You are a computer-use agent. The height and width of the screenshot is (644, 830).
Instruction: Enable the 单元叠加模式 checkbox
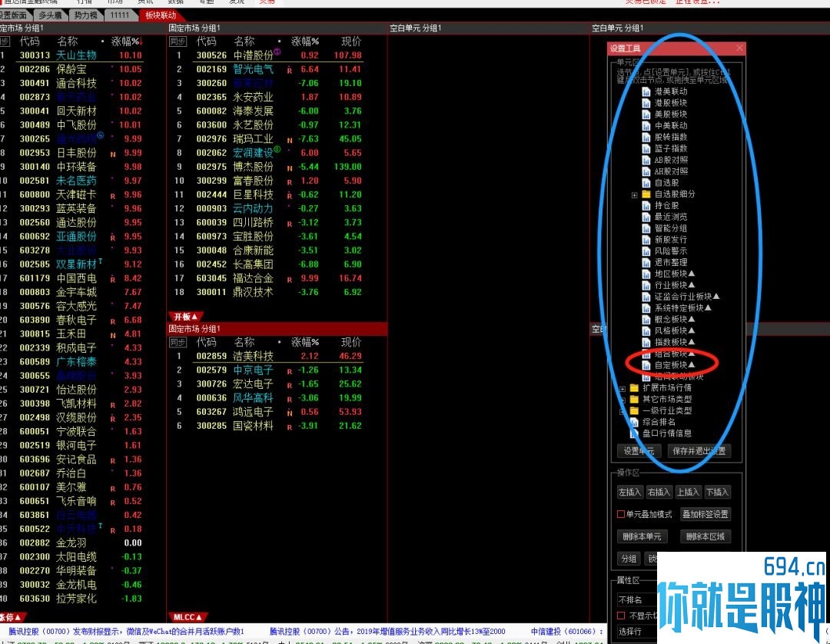(621, 514)
